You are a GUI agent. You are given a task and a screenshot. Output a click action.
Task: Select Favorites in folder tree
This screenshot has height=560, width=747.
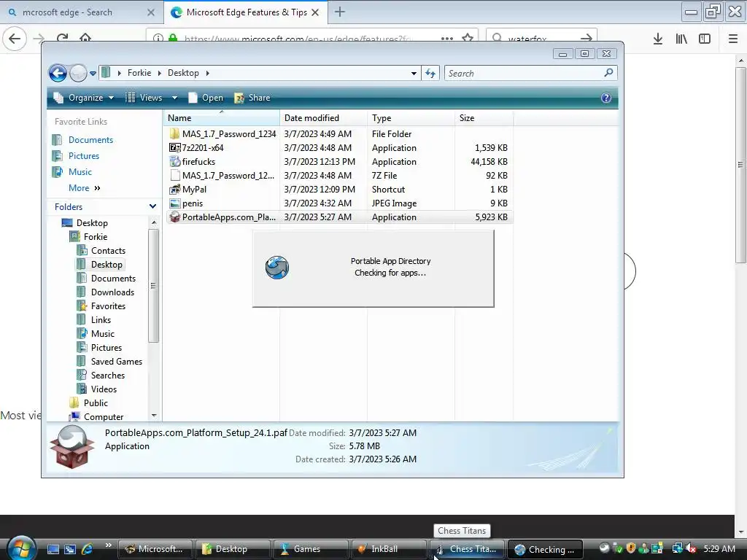point(108,306)
